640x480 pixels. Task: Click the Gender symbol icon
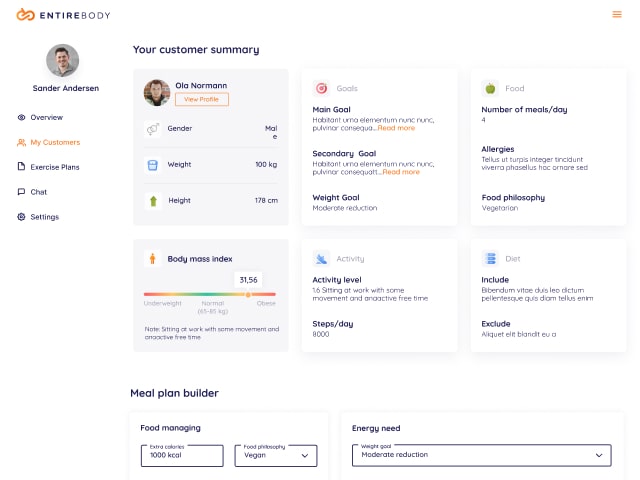(153, 129)
